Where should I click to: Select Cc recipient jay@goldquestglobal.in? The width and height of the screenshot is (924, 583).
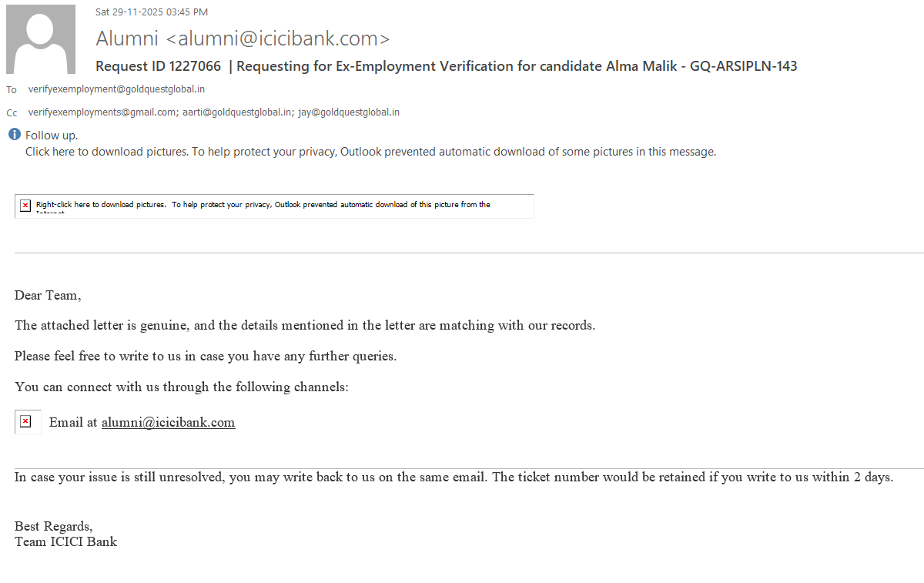(349, 112)
